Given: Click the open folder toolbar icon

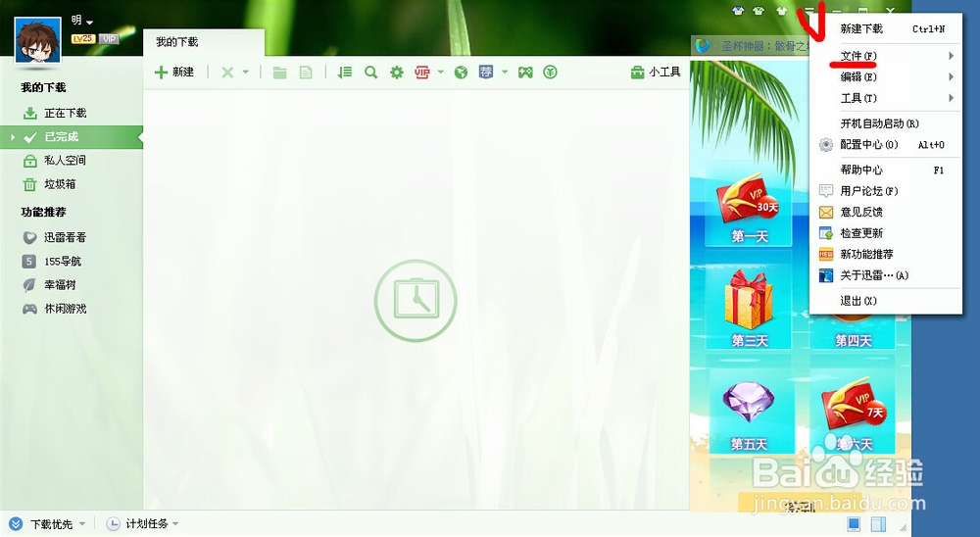Looking at the screenshot, I should [x=279, y=73].
